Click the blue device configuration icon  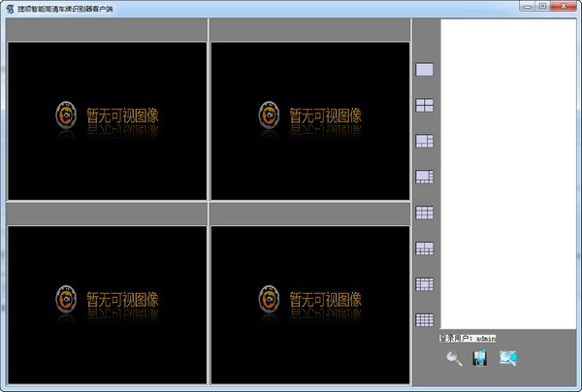coord(480,358)
